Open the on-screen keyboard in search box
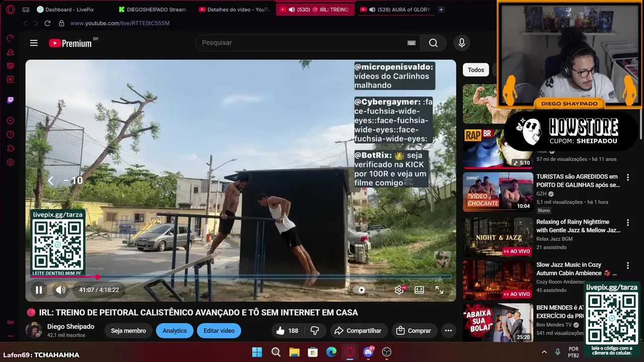This screenshot has width=644, height=362. point(411,43)
